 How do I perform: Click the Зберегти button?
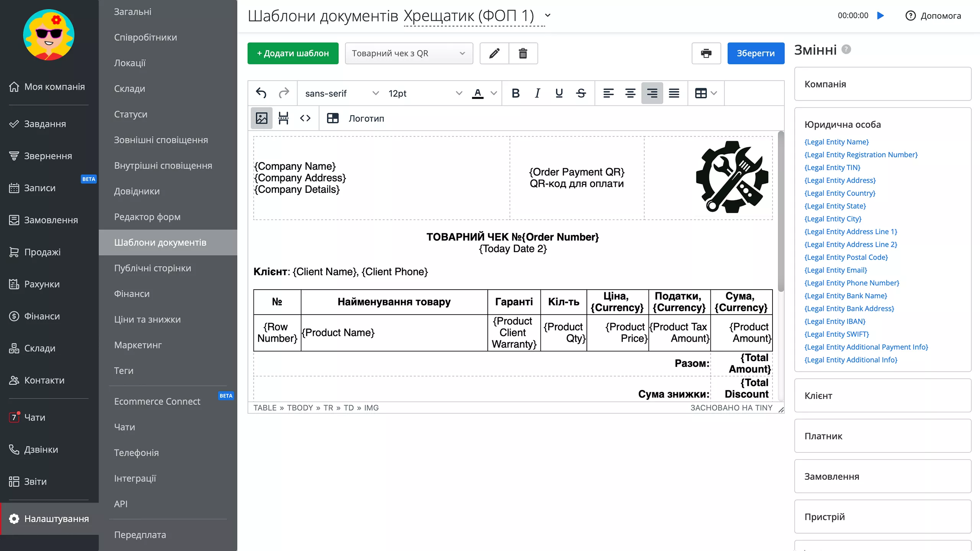coord(755,53)
